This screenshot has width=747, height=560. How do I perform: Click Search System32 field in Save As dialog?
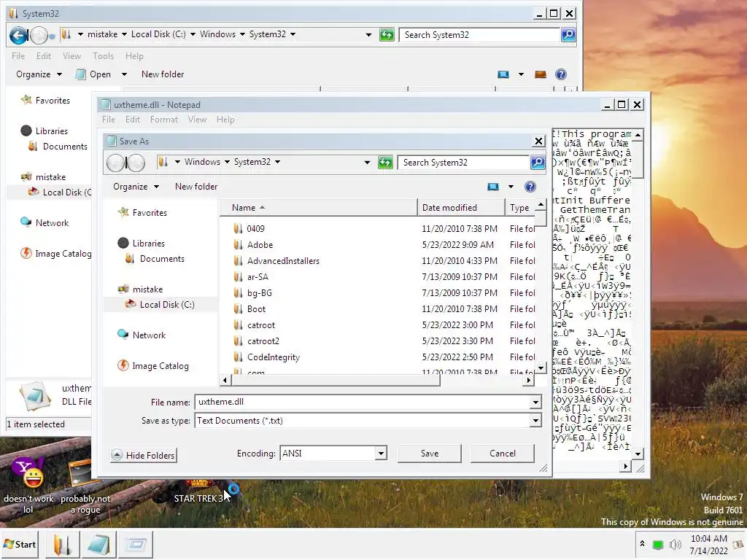[x=464, y=163]
